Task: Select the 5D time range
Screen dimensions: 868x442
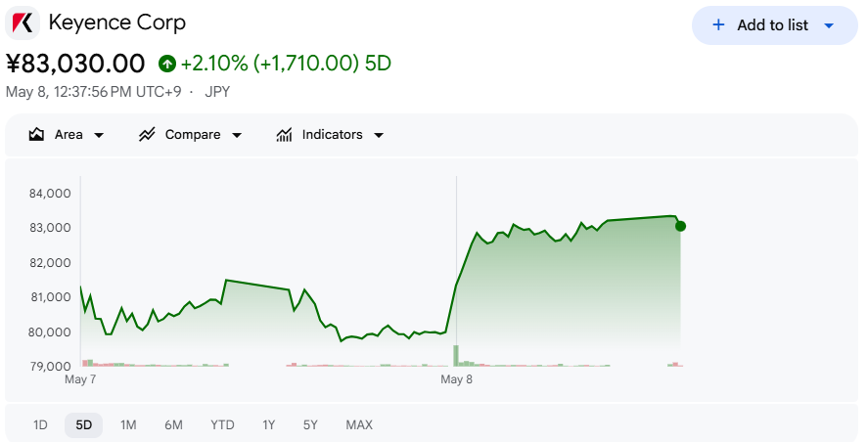Action: coord(83,424)
